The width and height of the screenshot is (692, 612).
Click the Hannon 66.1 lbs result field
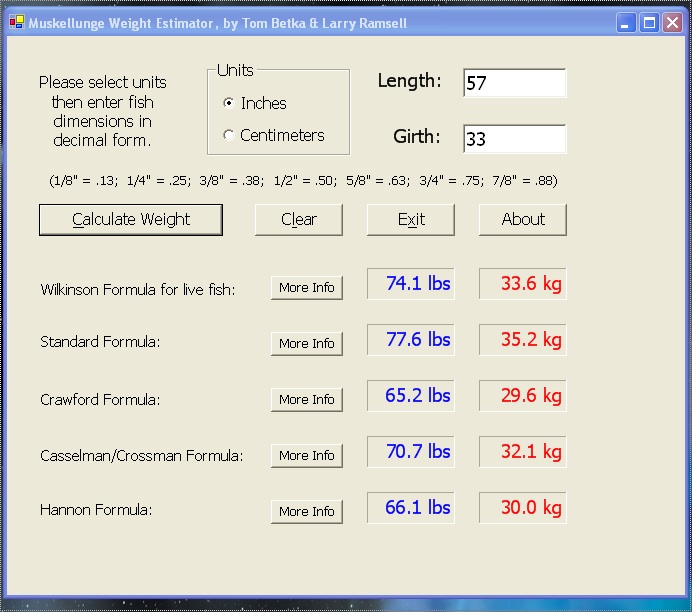click(411, 508)
